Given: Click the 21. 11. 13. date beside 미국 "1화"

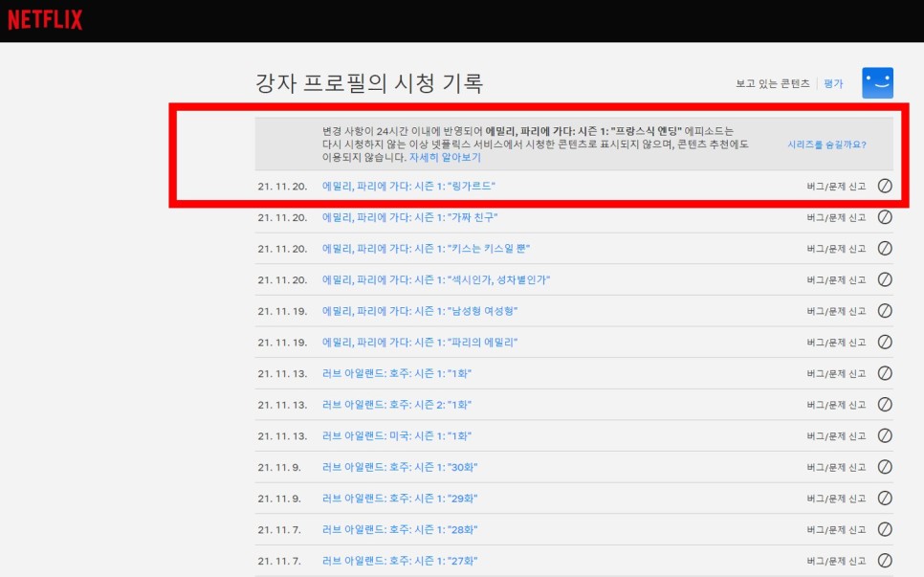Looking at the screenshot, I should 282,436.
